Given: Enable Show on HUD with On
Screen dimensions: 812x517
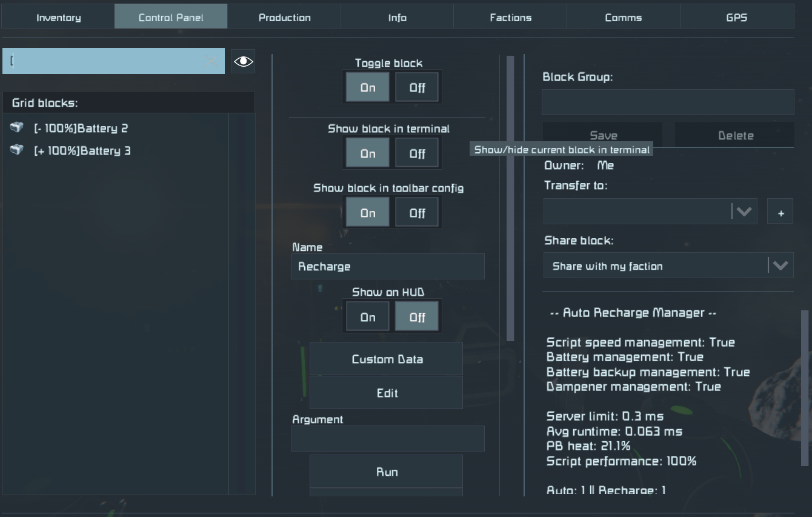Looking at the screenshot, I should (368, 318).
